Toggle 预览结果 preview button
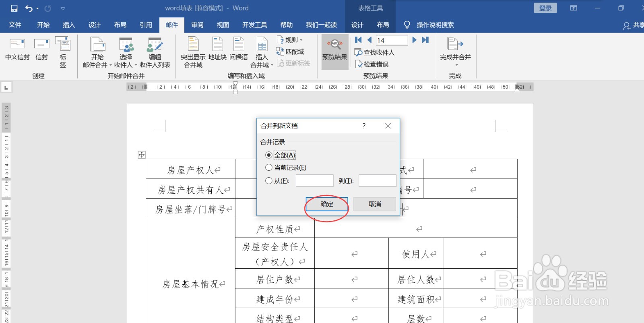The image size is (644, 323). [x=334, y=52]
